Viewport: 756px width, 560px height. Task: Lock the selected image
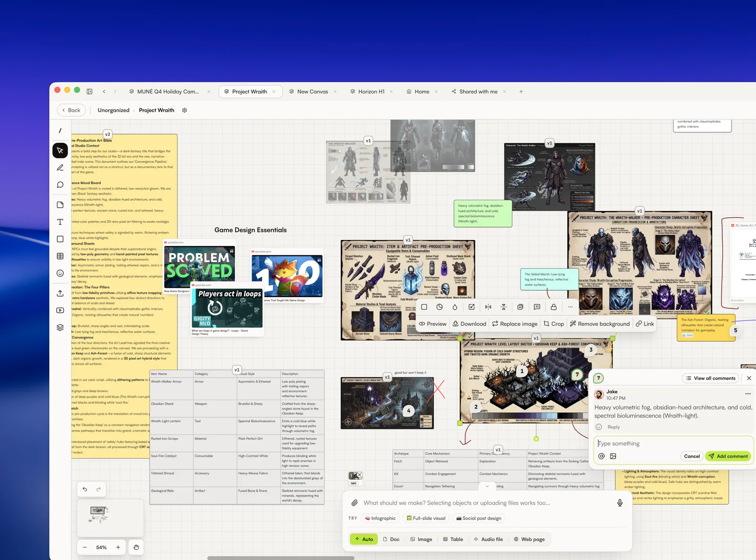[553, 307]
